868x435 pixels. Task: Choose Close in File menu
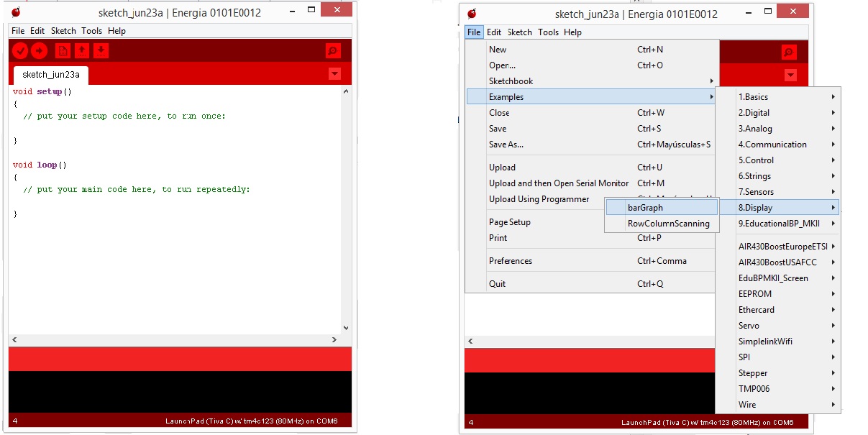tap(592, 113)
